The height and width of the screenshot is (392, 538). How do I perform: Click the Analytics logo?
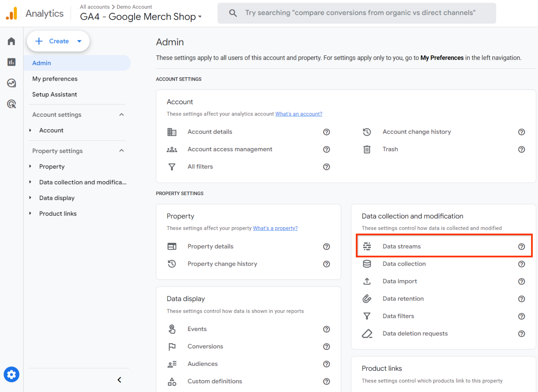click(x=12, y=13)
